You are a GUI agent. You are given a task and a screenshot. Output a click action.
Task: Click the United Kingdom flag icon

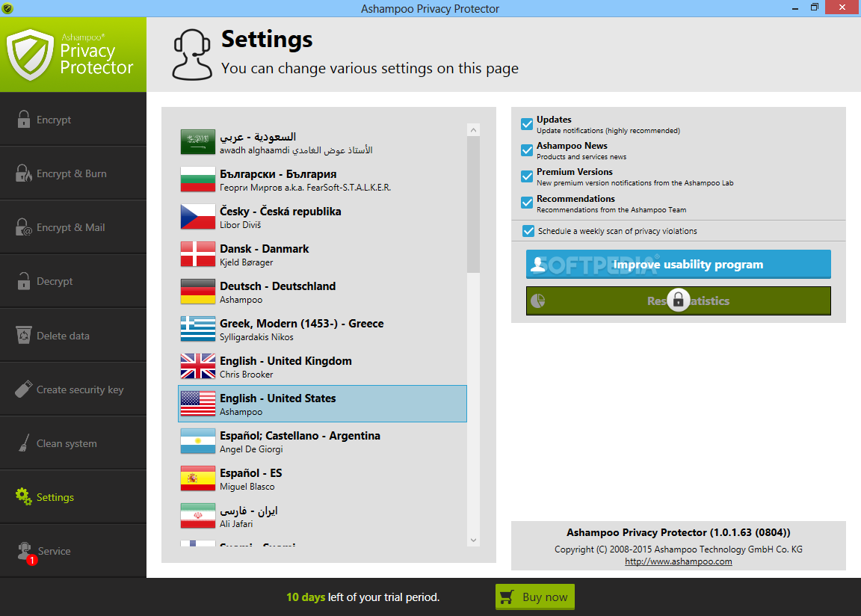click(197, 366)
